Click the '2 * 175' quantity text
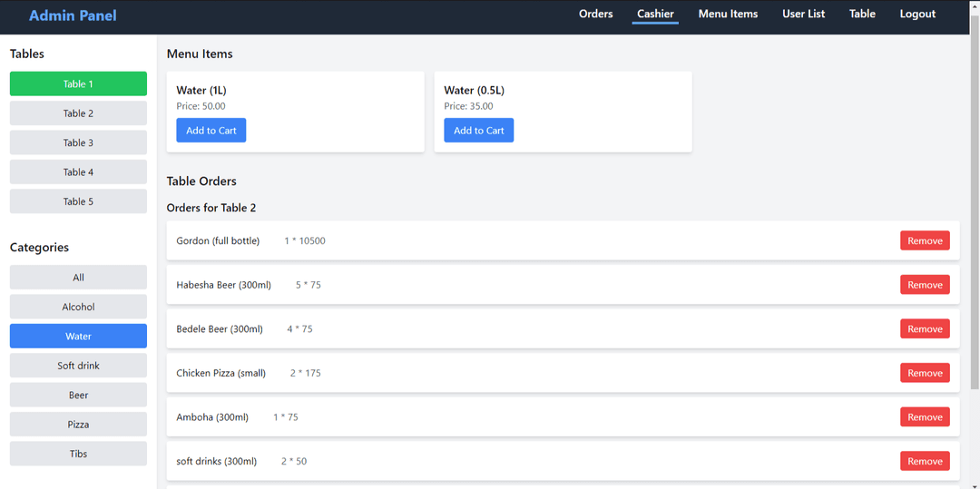The width and height of the screenshot is (980, 489). coord(306,373)
